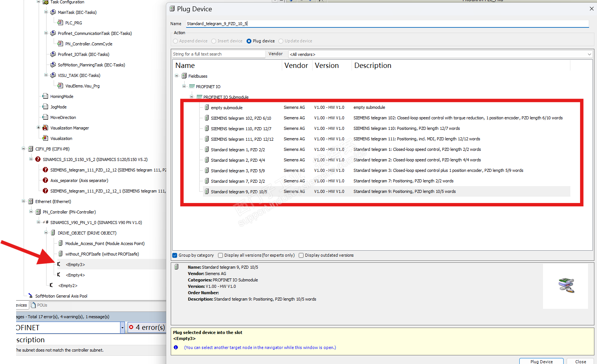The image size is (597, 364).
Task: Enable Display outdated versions checkbox
Action: coord(301,256)
